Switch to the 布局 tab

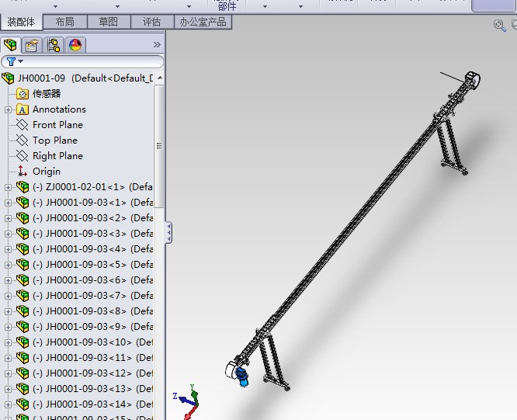tap(65, 22)
